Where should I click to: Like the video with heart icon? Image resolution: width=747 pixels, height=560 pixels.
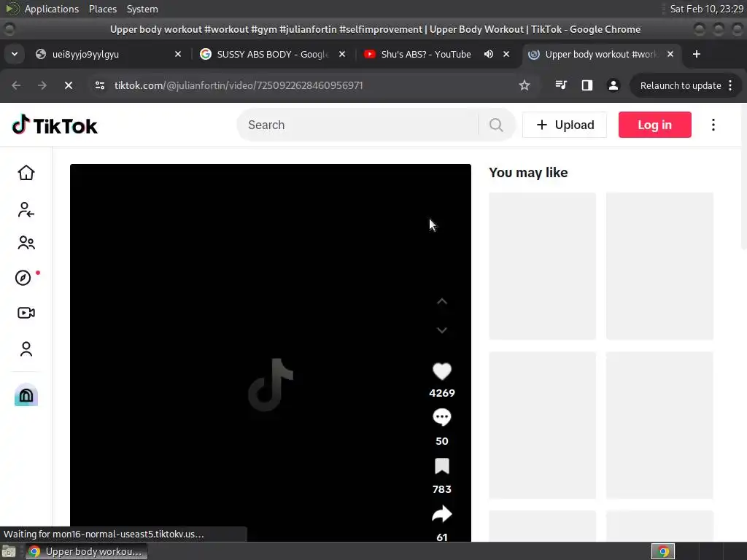441,371
